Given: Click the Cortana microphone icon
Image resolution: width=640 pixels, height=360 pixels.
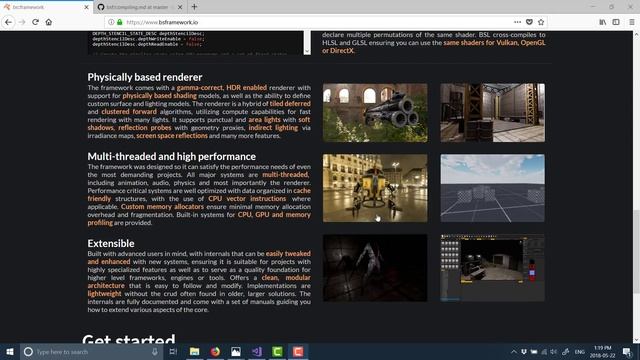Looking at the screenshot, I should coord(155,351).
